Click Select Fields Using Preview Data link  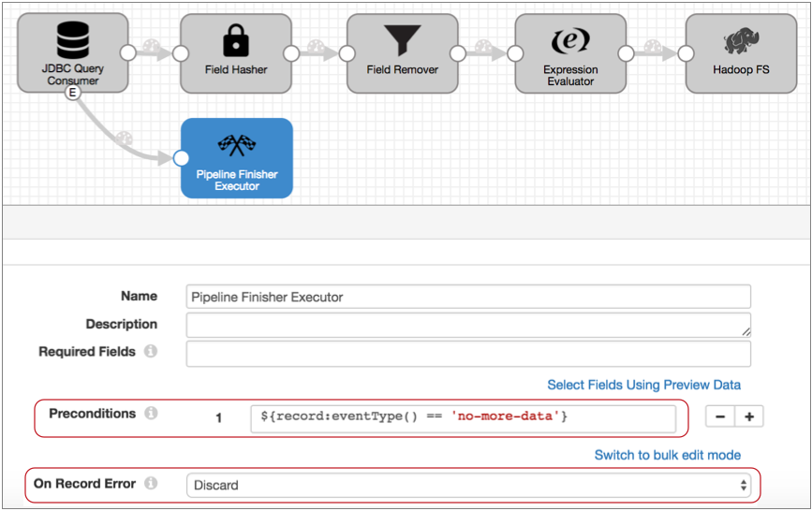(643, 385)
